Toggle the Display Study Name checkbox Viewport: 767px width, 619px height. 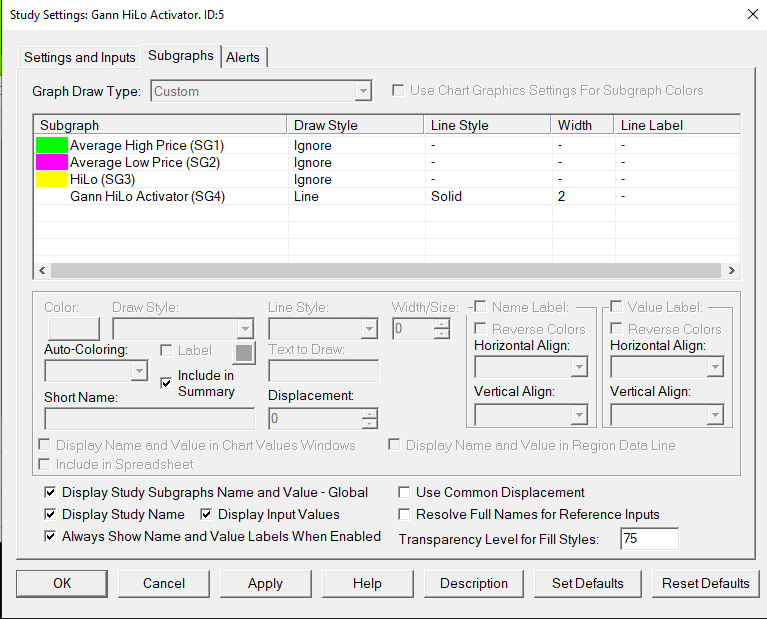point(50,514)
